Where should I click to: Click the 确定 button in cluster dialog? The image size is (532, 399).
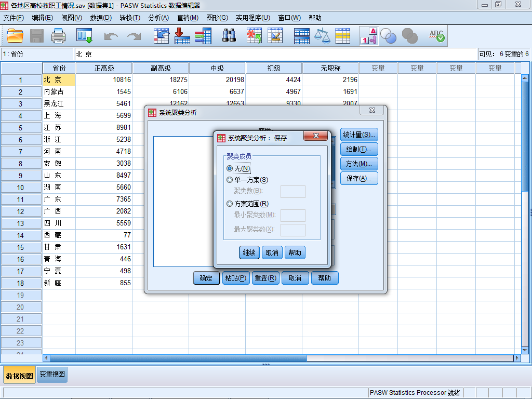pyautogui.click(x=206, y=278)
